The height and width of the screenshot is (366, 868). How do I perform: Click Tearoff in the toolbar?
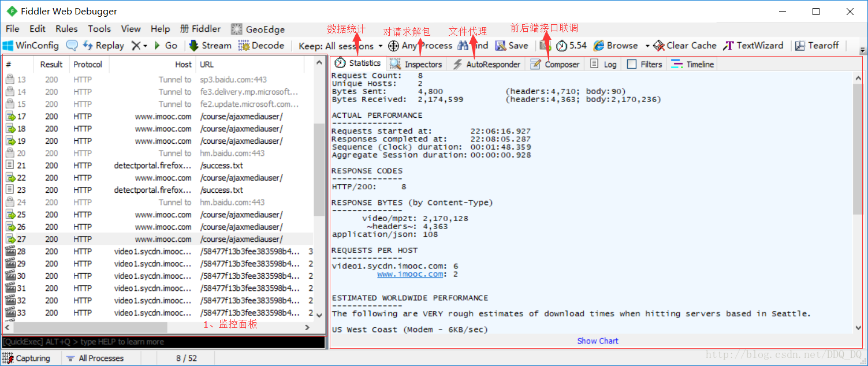[817, 46]
